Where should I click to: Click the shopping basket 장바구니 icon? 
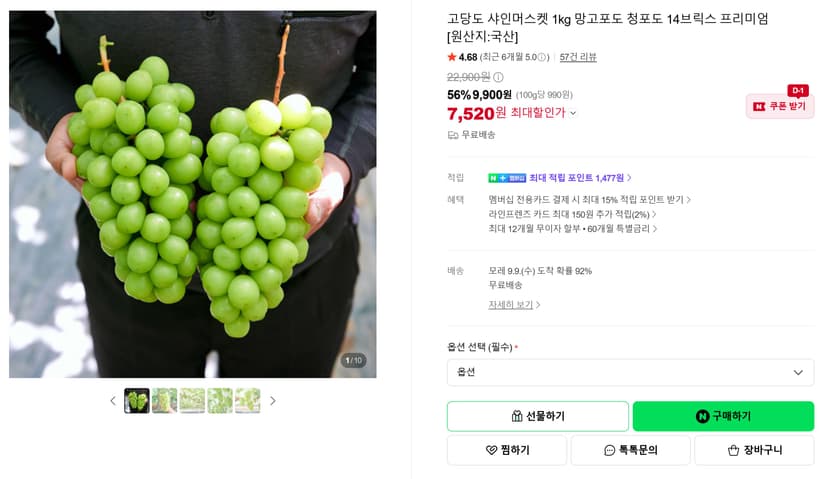pyautogui.click(x=733, y=450)
